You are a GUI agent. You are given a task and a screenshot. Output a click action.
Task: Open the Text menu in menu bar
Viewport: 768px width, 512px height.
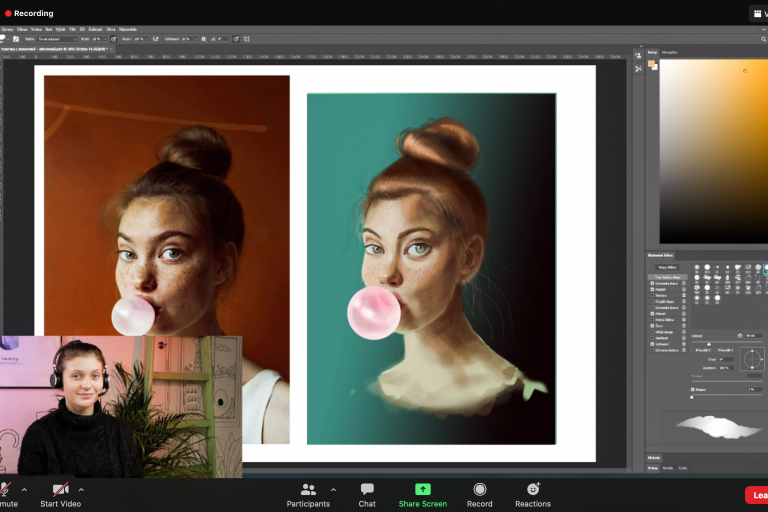[x=51, y=29]
